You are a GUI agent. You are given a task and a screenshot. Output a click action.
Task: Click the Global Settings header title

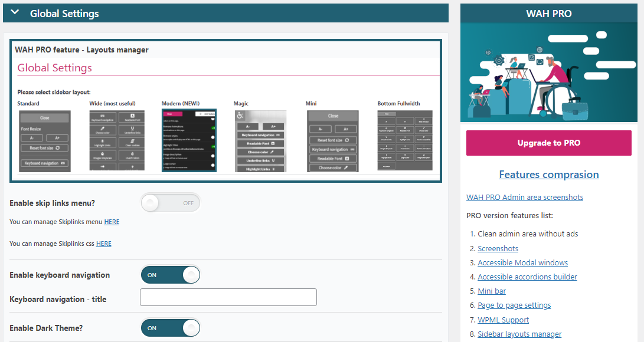click(x=64, y=14)
